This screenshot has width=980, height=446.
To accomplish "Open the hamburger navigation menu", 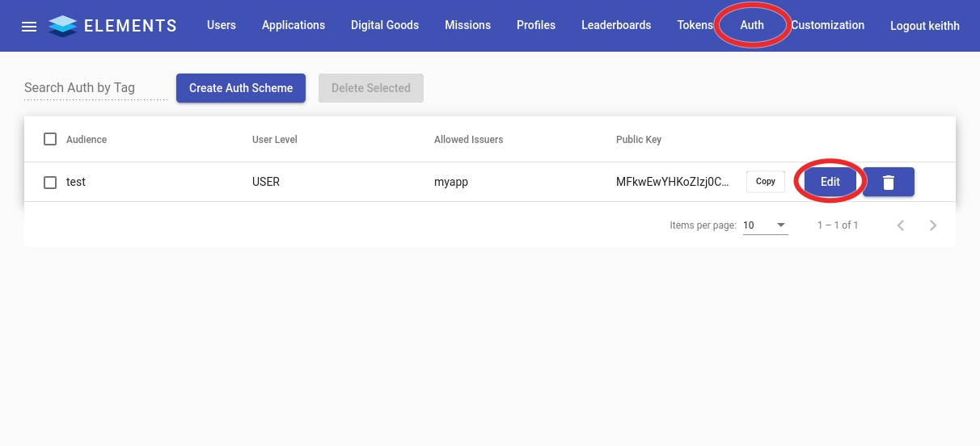I will coord(29,26).
